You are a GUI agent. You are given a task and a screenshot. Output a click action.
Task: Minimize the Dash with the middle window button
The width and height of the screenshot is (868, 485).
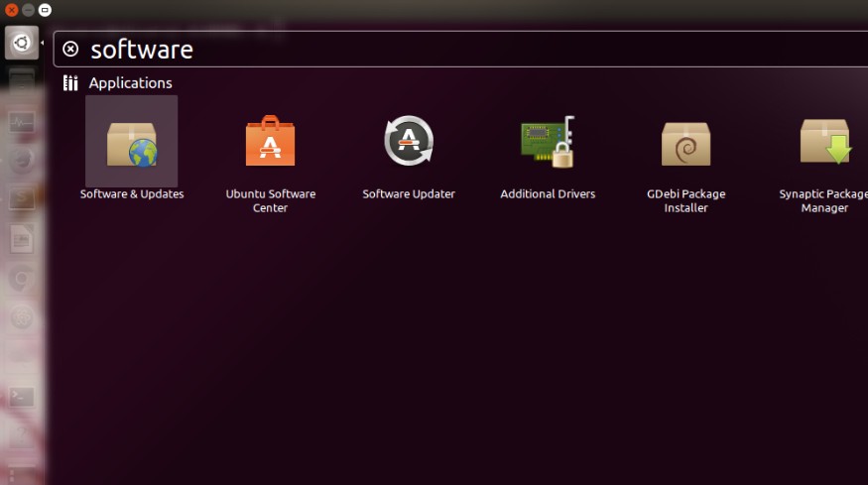(x=28, y=10)
